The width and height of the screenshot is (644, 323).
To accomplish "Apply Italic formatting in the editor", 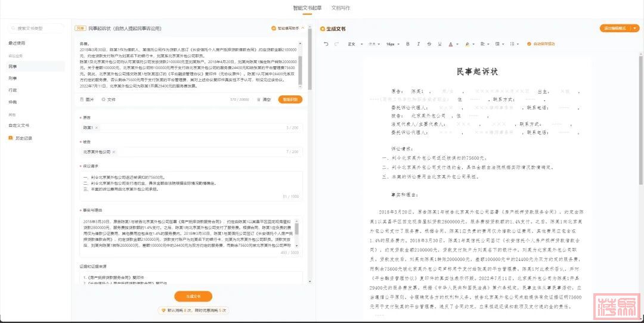I will click(419, 44).
